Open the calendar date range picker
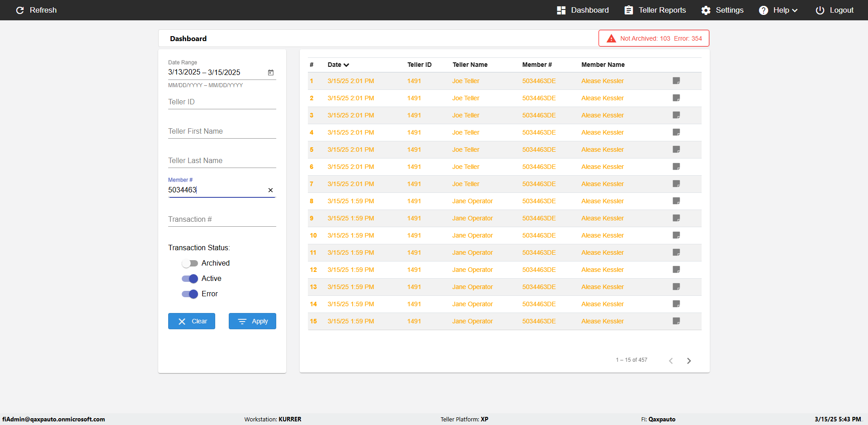The height and width of the screenshot is (425, 868). (271, 72)
